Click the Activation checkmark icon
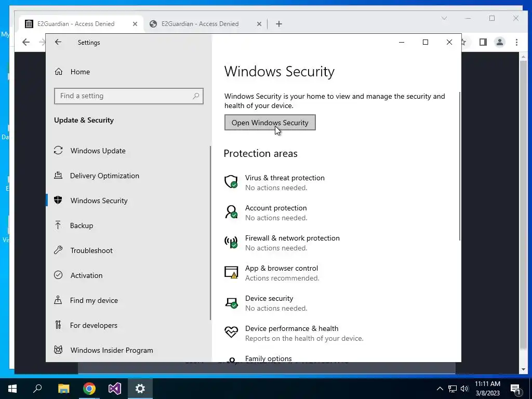The image size is (532, 399). 58,275
